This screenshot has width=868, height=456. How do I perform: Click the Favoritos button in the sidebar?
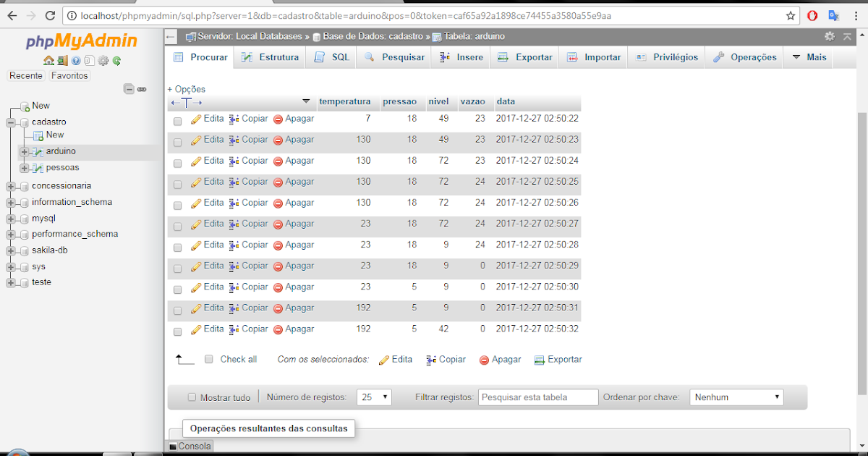(x=69, y=75)
